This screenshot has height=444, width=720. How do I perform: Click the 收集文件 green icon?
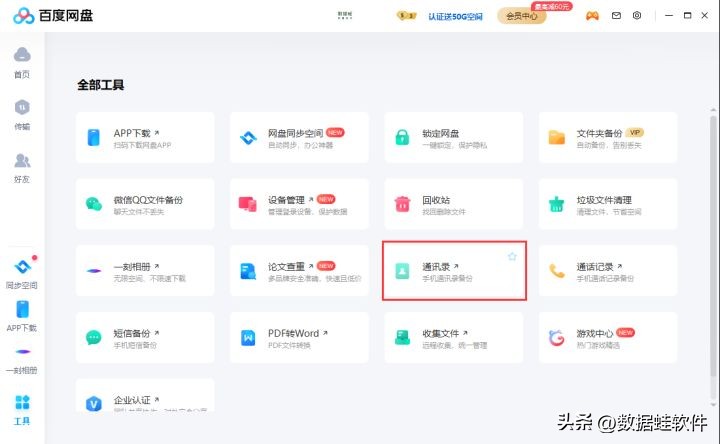click(402, 337)
